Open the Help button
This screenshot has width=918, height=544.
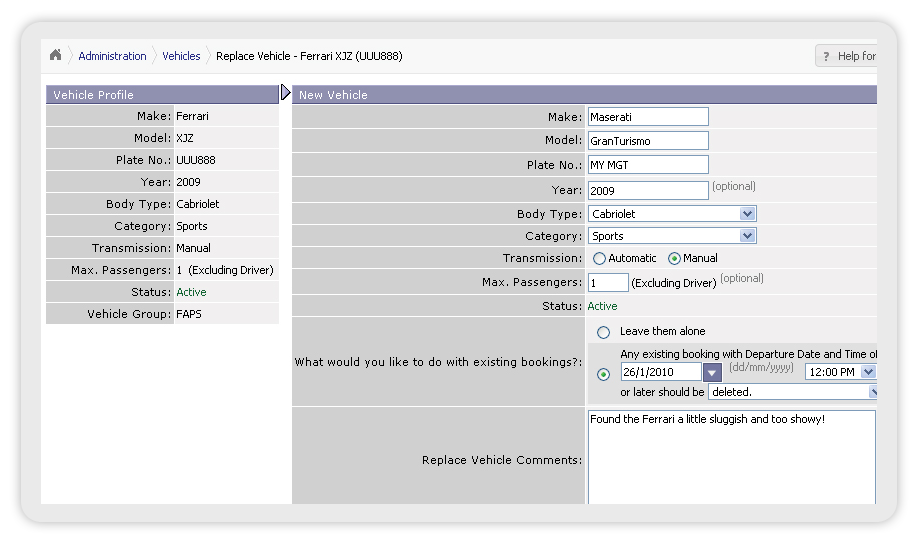tap(847, 56)
